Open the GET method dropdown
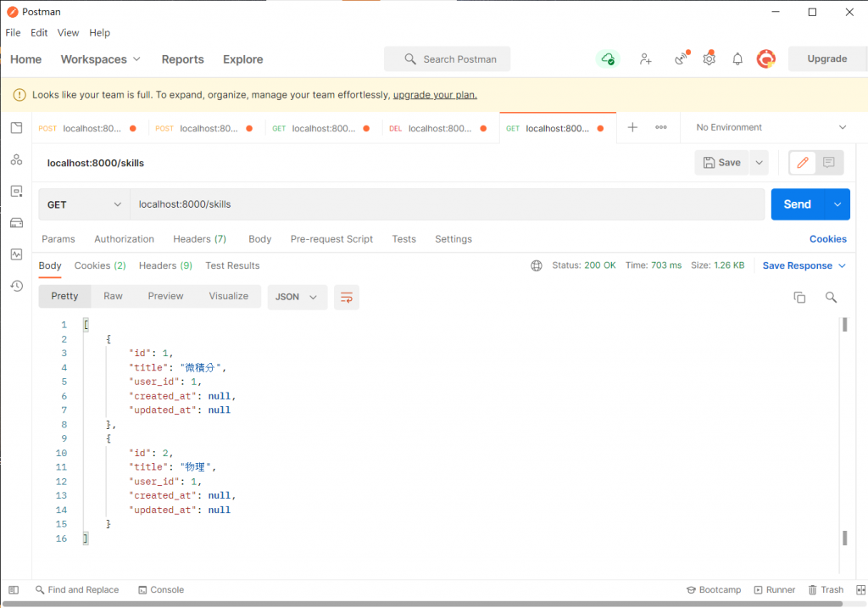Viewport: 868px width, 608px height. click(84, 204)
